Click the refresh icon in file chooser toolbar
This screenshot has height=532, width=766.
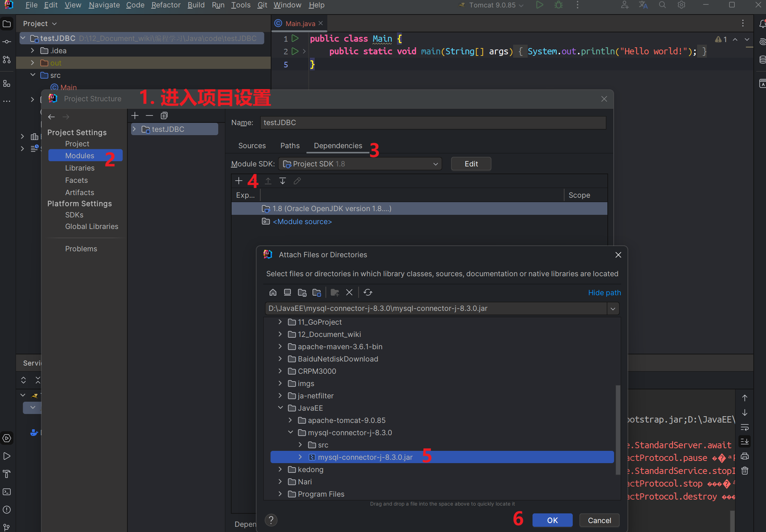tap(368, 293)
